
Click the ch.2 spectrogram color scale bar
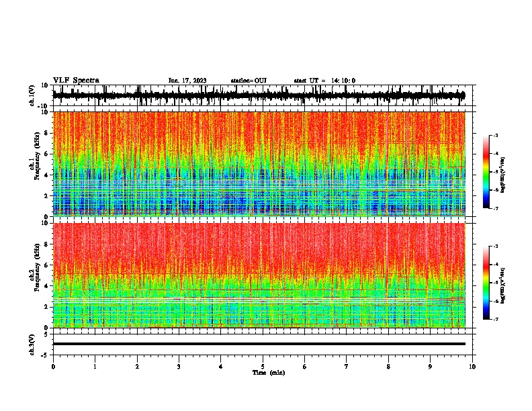click(486, 283)
